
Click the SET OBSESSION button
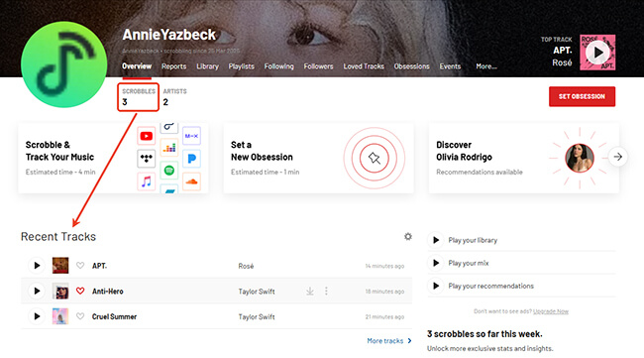tap(582, 96)
